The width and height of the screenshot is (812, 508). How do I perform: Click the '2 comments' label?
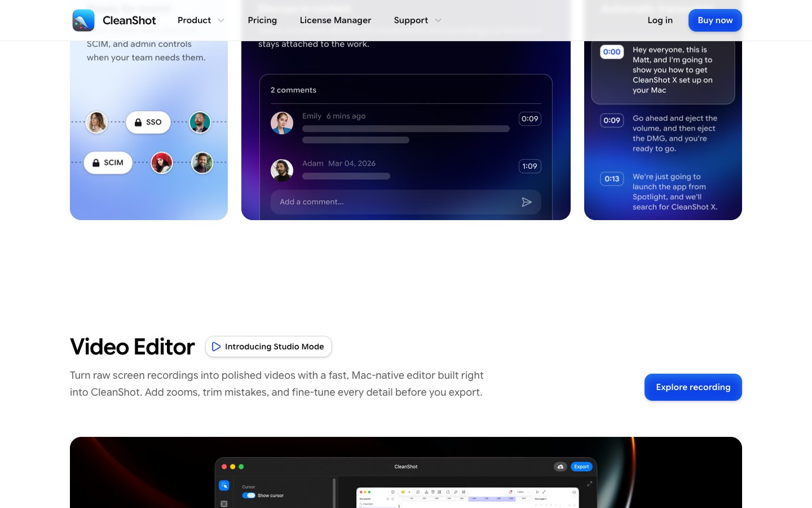tap(293, 90)
